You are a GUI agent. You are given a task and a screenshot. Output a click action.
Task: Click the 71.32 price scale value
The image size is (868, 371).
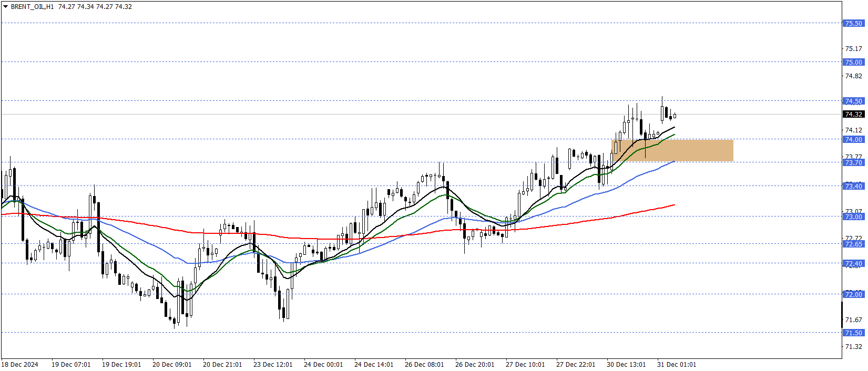pyautogui.click(x=853, y=346)
